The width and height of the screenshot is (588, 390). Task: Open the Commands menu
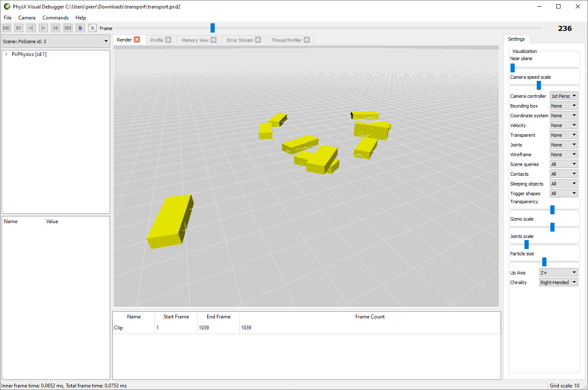(x=55, y=17)
